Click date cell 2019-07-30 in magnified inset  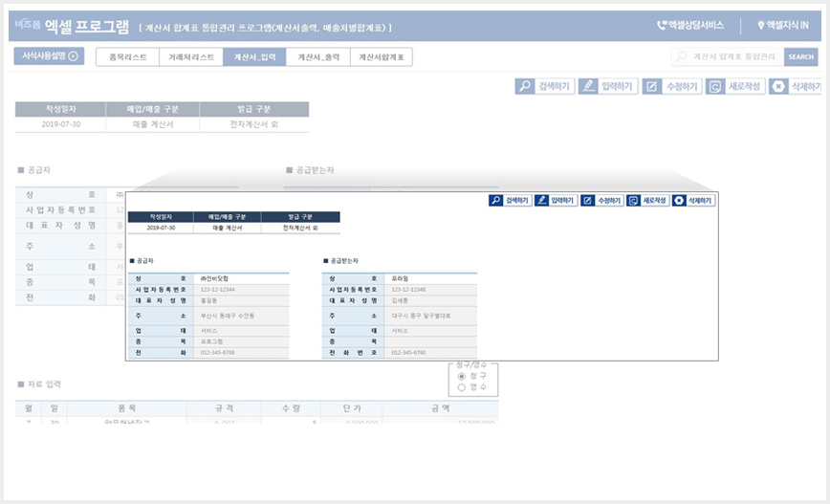click(x=161, y=228)
